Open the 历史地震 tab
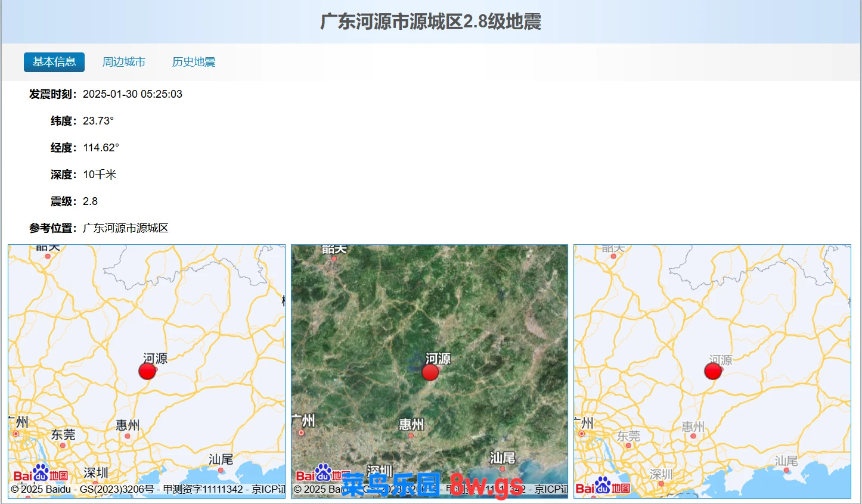 (x=194, y=62)
